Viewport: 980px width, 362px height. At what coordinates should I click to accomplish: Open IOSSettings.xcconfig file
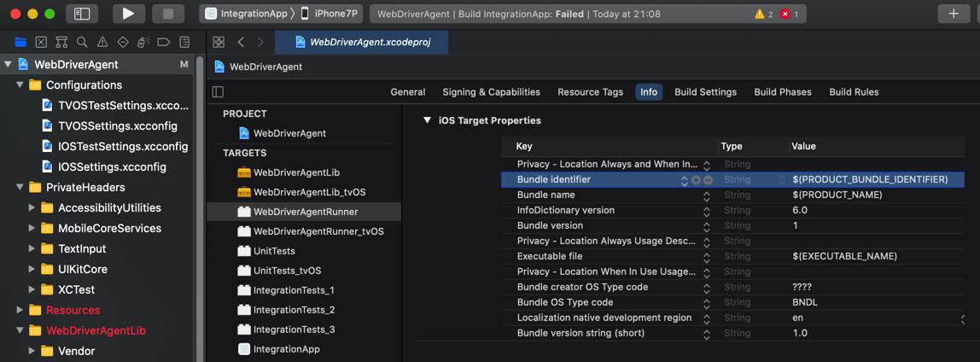coord(104,167)
